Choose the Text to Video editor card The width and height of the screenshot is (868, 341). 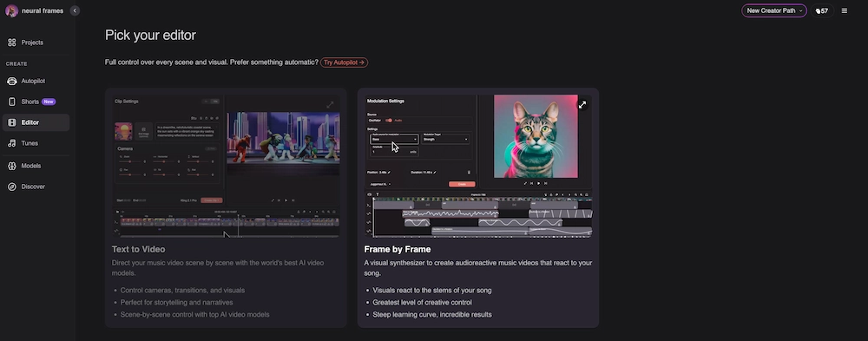point(226,207)
